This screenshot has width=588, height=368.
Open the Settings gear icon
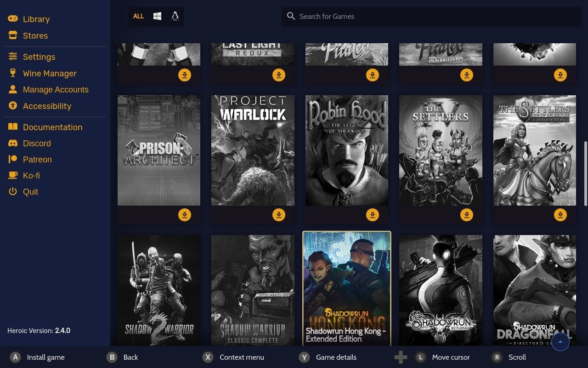[12, 56]
